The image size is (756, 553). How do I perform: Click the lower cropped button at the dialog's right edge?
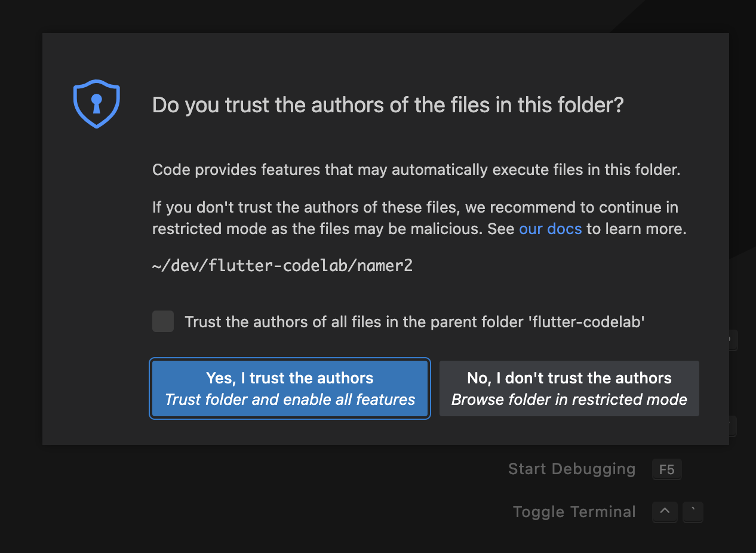point(733,426)
